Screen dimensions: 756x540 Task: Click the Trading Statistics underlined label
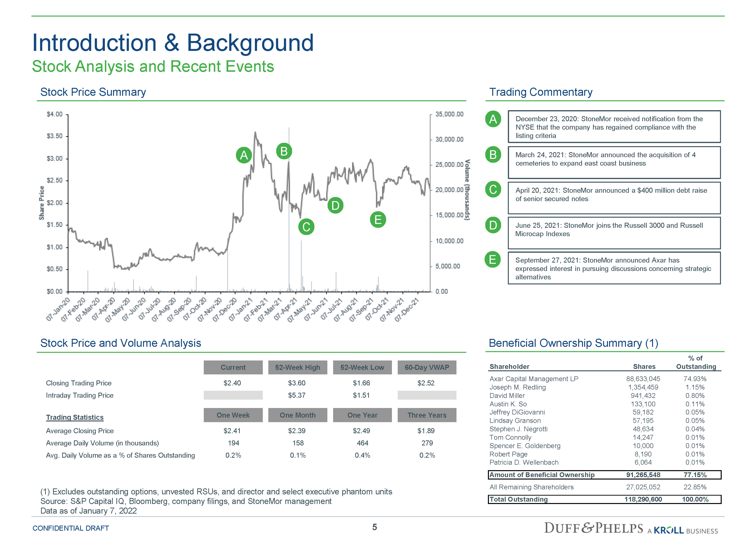75,417
